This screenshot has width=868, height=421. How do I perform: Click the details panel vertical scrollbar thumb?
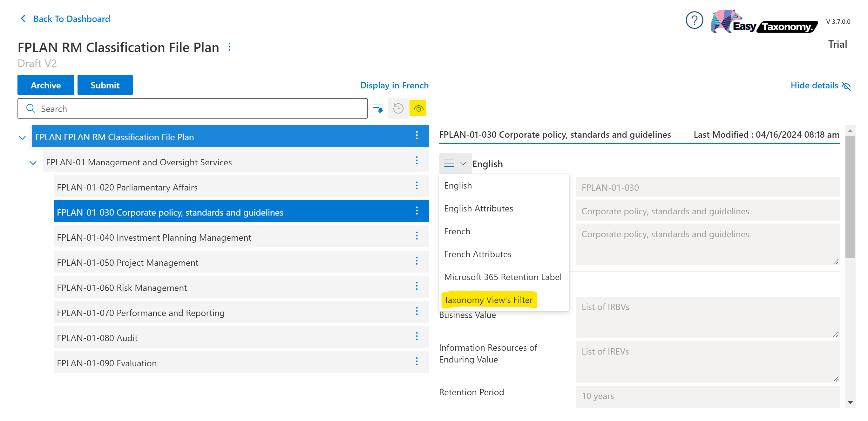point(850,197)
